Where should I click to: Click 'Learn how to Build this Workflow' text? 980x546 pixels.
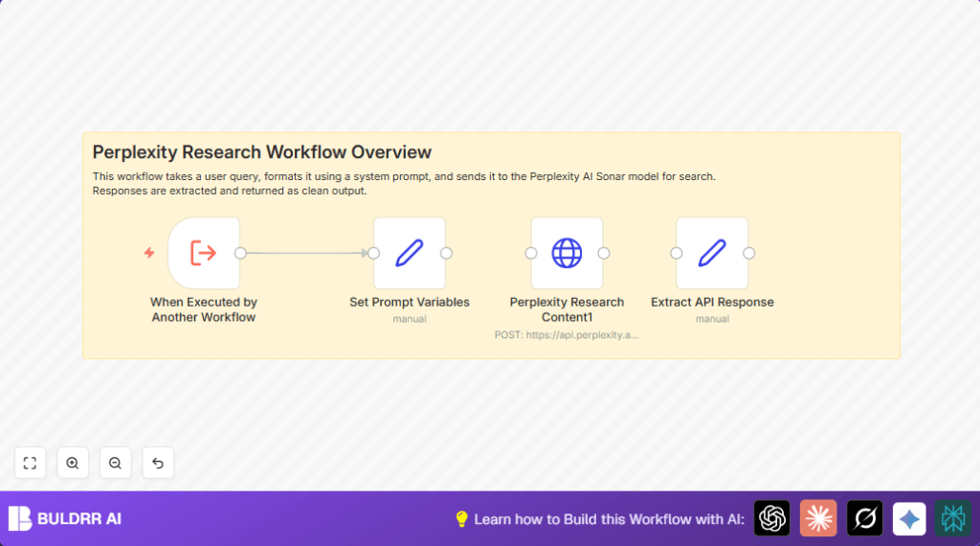[609, 519]
